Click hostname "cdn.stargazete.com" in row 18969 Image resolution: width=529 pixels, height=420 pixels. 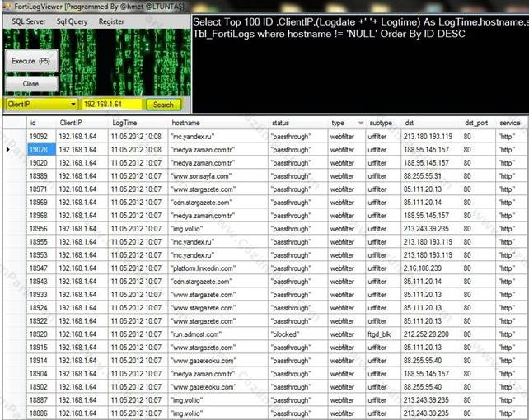pyautogui.click(x=218, y=203)
